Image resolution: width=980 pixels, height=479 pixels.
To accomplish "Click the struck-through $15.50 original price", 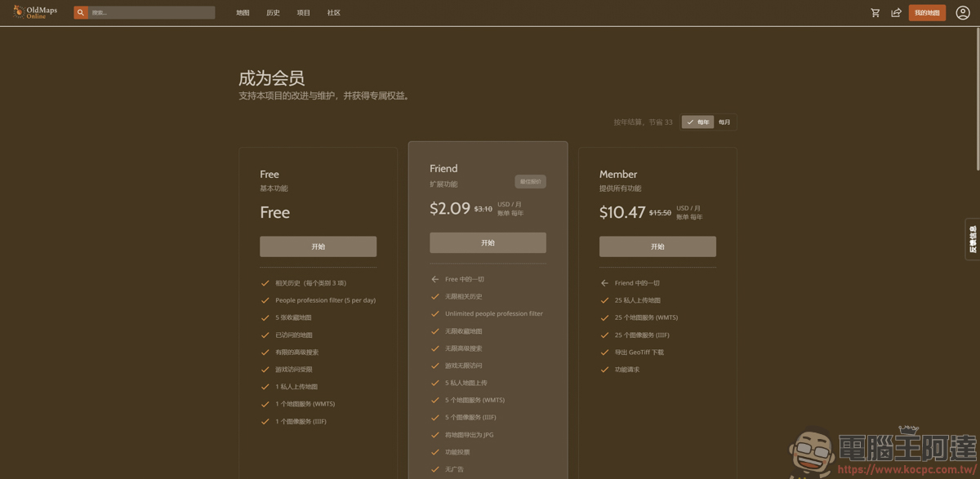I will coord(660,213).
